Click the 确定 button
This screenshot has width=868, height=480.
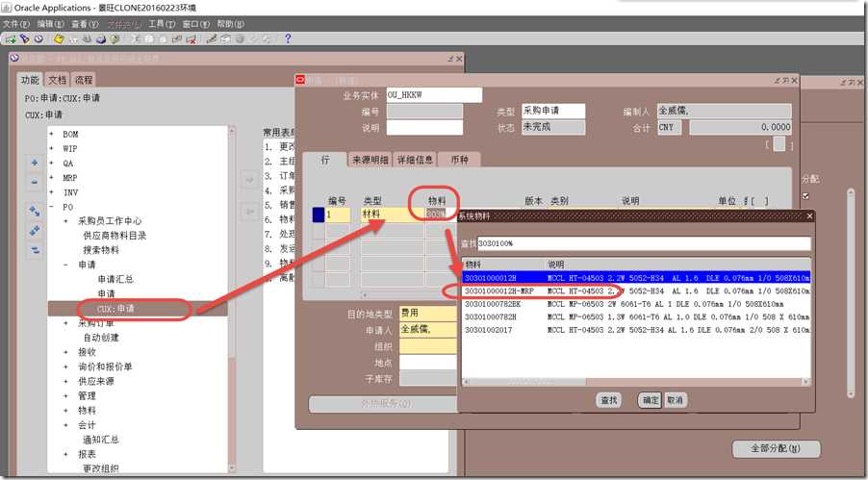(x=651, y=400)
